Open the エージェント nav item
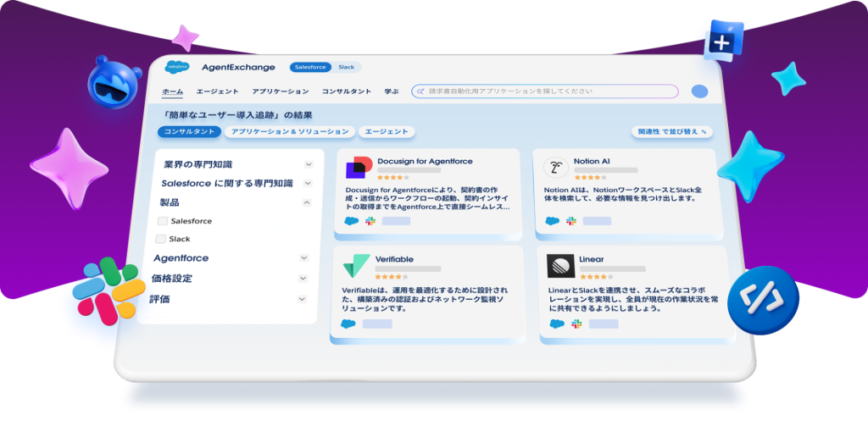Screen dimensions: 868x426 point(218,91)
